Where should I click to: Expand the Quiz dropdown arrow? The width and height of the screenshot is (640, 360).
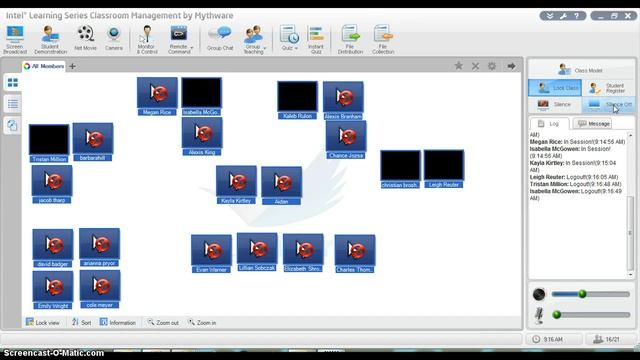point(296,48)
